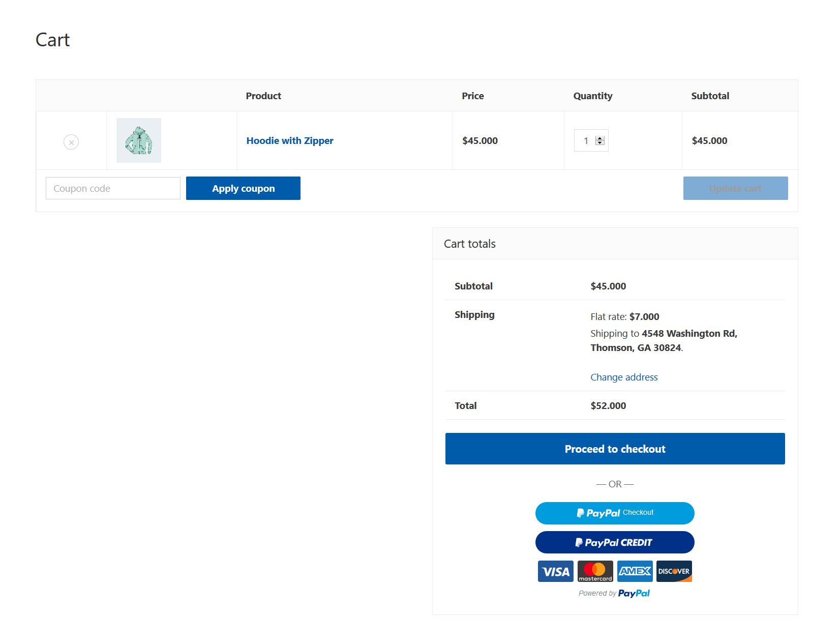Select the Visa card icon
Image resolution: width=840 pixels, height=644 pixels.
coord(556,571)
